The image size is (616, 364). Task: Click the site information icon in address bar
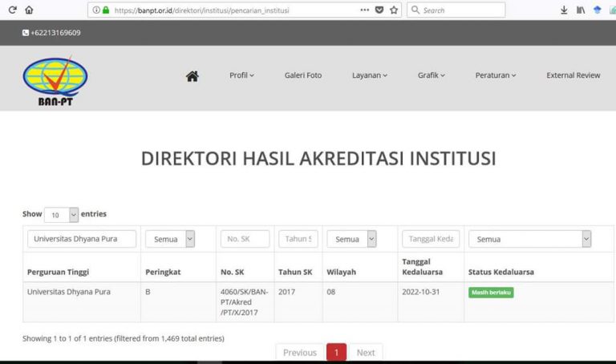[96, 10]
